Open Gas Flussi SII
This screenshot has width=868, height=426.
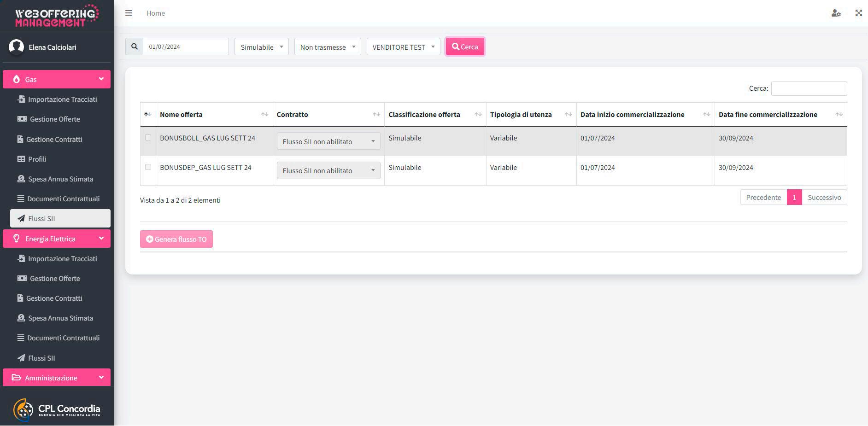pos(60,218)
